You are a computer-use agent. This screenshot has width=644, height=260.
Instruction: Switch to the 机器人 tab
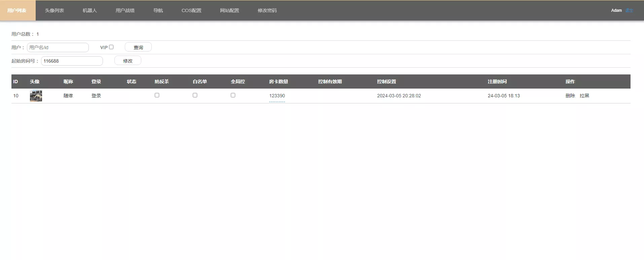click(x=90, y=10)
